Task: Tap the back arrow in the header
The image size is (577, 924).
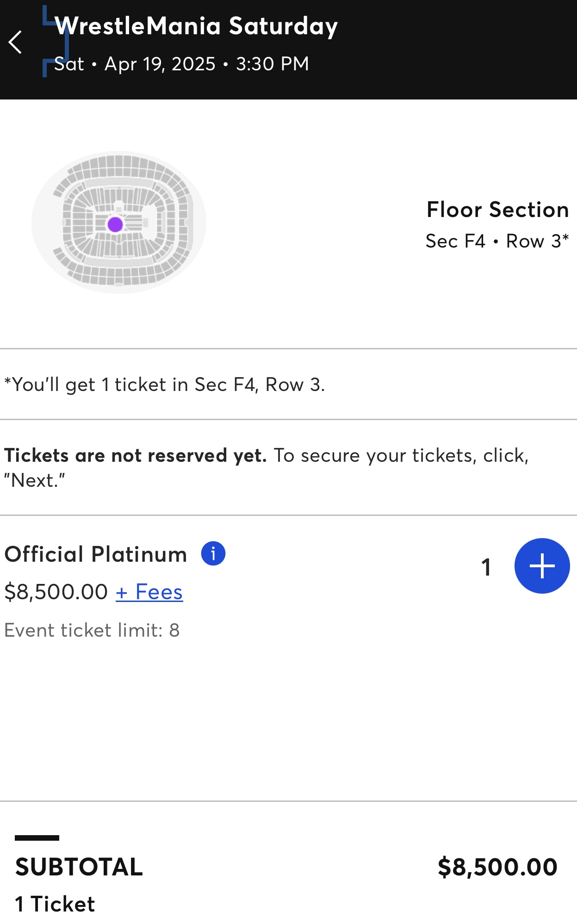Action: click(x=15, y=42)
